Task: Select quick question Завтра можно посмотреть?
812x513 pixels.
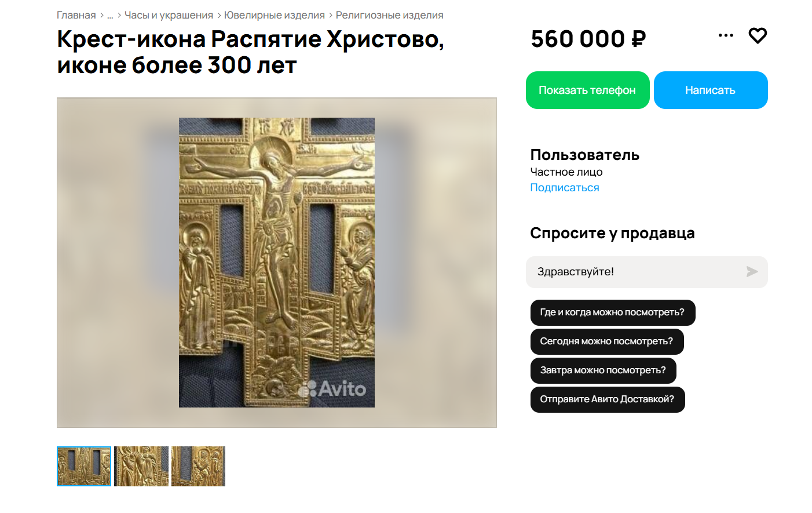Action: pyautogui.click(x=603, y=370)
